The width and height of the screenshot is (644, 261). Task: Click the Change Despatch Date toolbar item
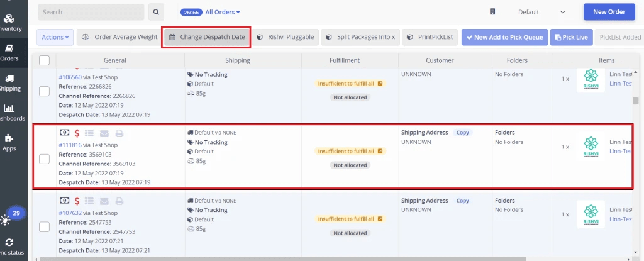[207, 37]
